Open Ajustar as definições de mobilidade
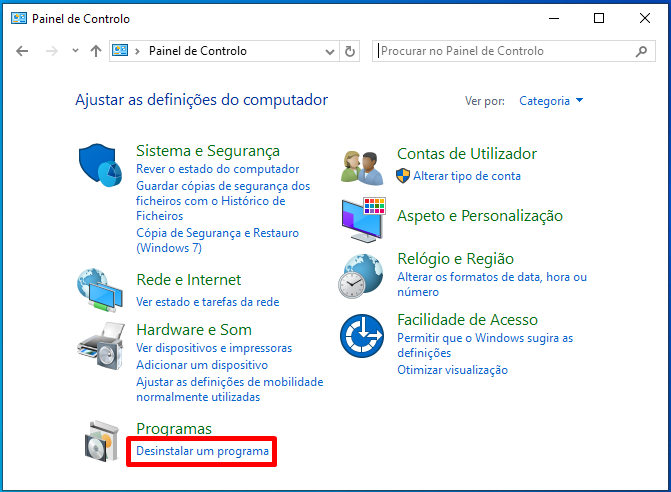 pos(229,389)
